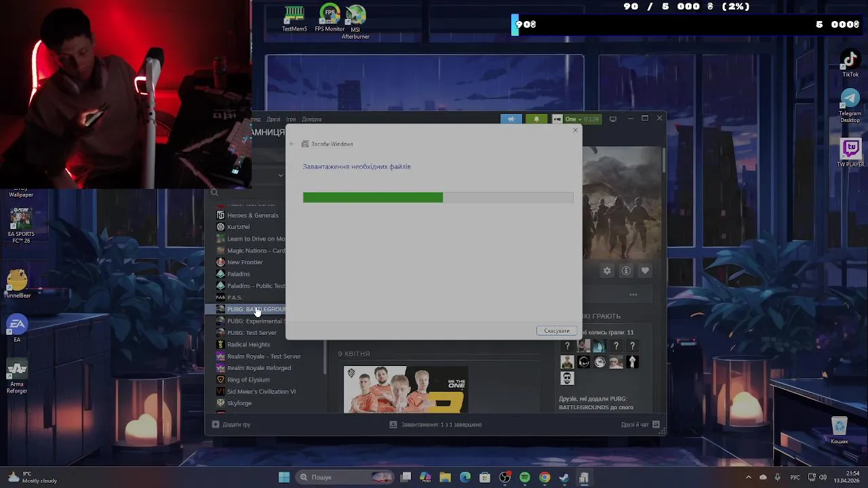Open the EA app desktop shortcut
The width and height of the screenshot is (868, 488).
tap(17, 329)
